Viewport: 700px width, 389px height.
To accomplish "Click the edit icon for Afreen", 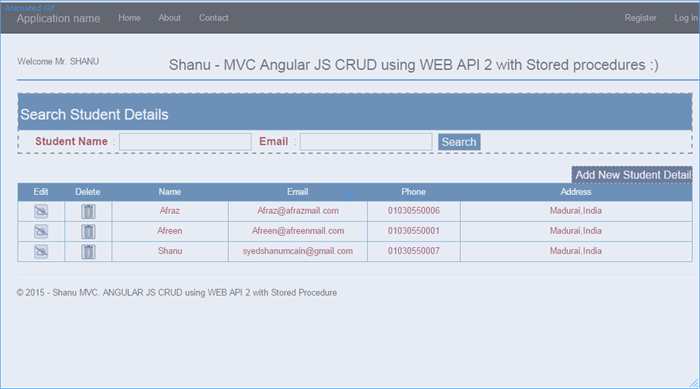I will pyautogui.click(x=41, y=231).
